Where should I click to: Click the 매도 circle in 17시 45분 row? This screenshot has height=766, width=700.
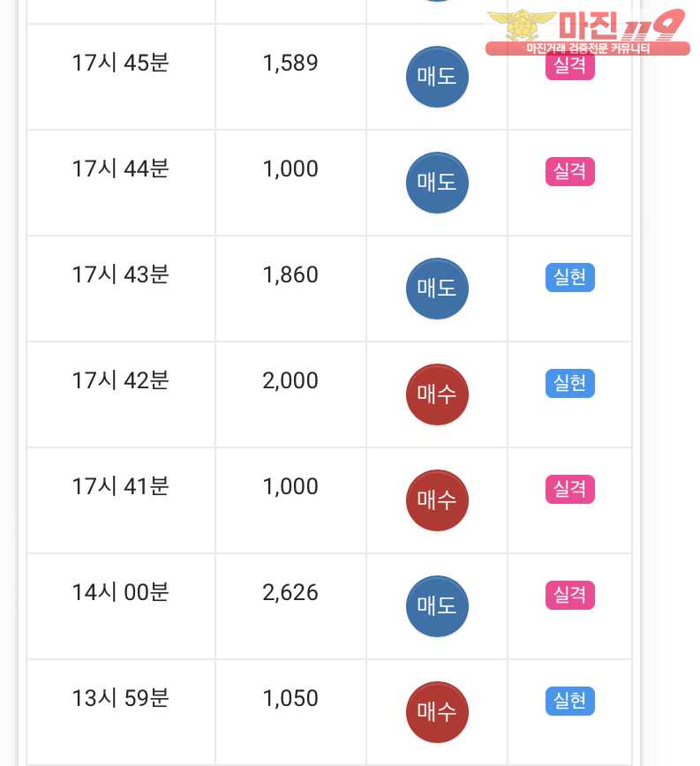(x=437, y=77)
